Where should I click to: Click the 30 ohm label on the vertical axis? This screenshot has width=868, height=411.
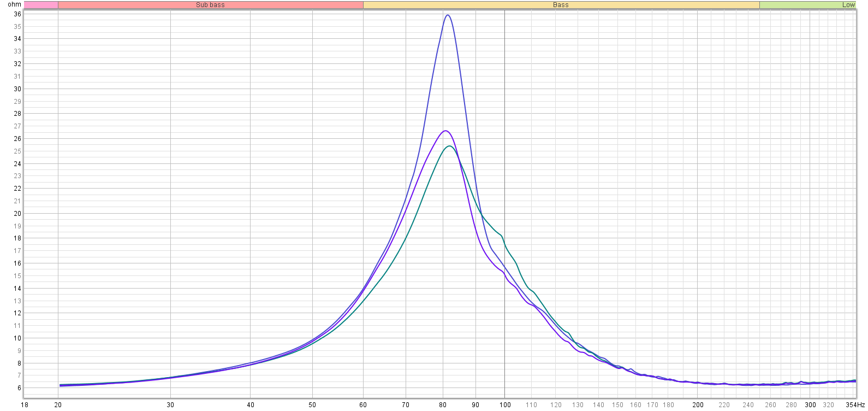[17, 89]
